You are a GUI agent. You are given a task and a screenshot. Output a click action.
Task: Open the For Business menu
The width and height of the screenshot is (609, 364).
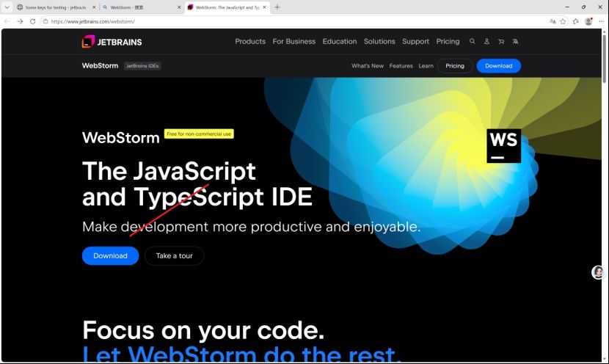[294, 41]
